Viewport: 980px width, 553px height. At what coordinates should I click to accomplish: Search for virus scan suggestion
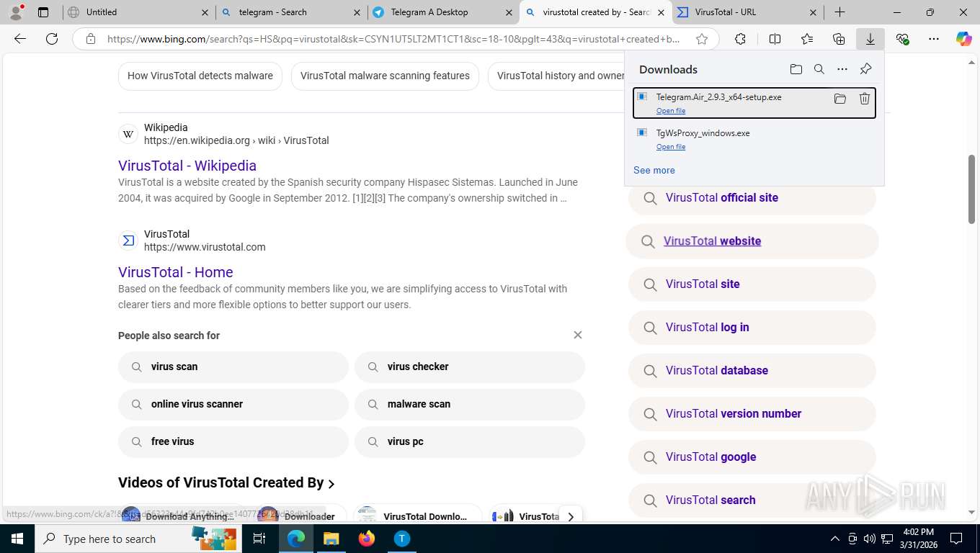(x=233, y=367)
